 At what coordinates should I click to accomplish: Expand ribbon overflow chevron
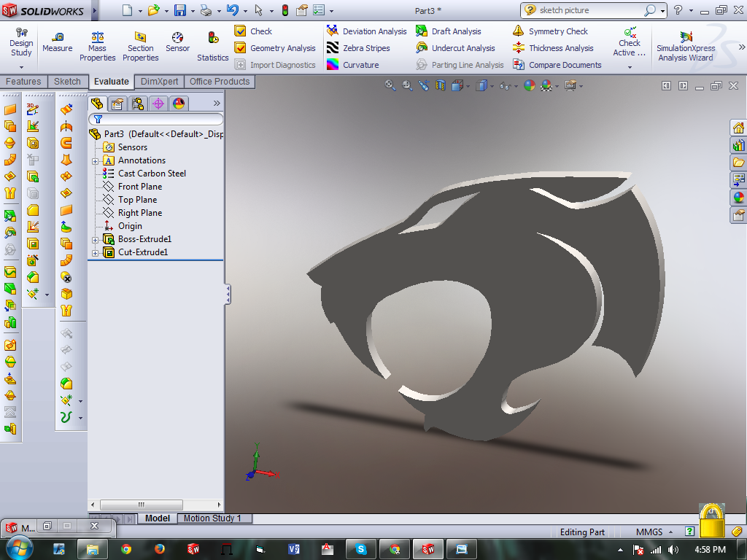[x=741, y=47]
